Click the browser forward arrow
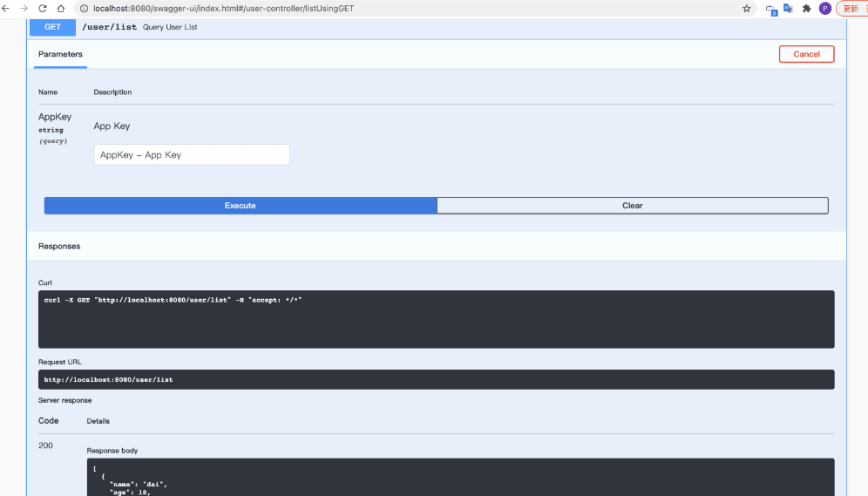The height and width of the screenshot is (496, 868). 24,8
